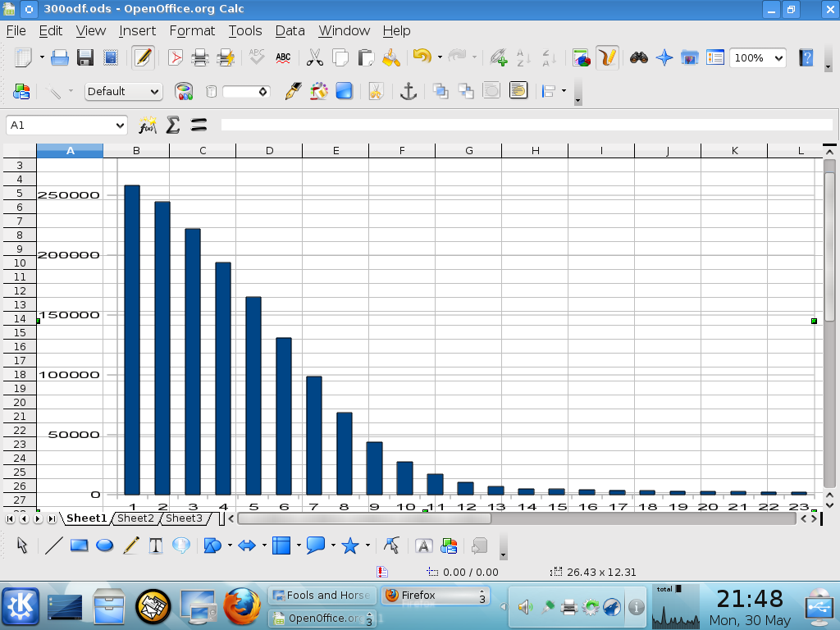Open the Stars shapes dropdown arrow
Viewport: 840px width, 630px height.
367,546
